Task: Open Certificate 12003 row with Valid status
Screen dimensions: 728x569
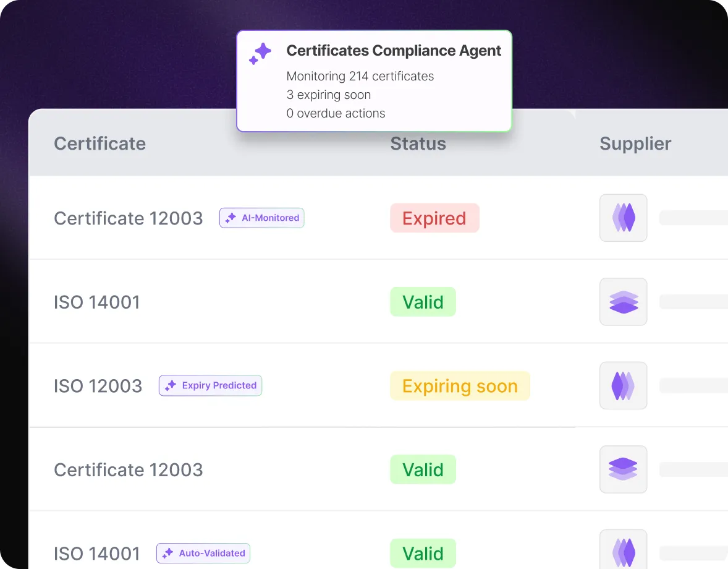Action: [378, 469]
